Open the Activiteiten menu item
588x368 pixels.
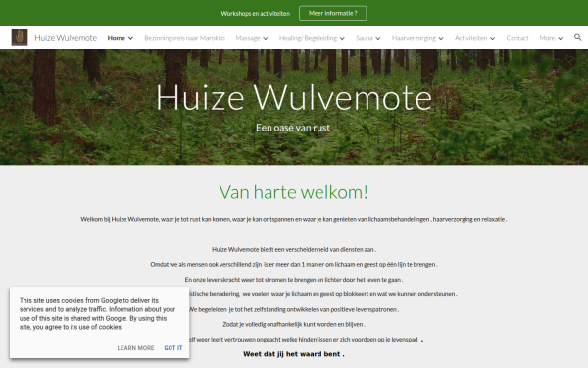pos(470,38)
